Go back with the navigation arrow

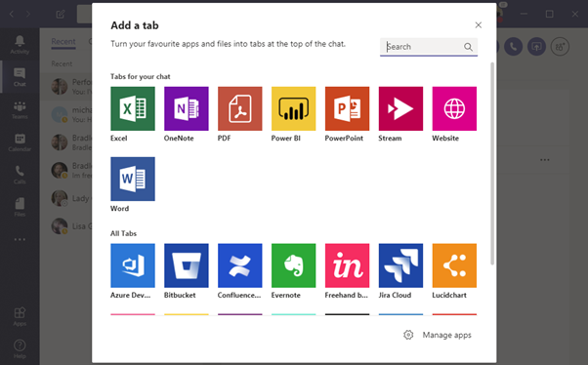pos(12,15)
